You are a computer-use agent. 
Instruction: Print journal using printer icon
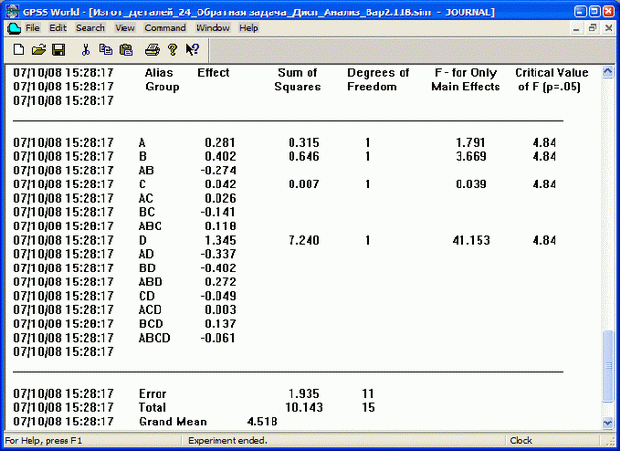tap(152, 50)
